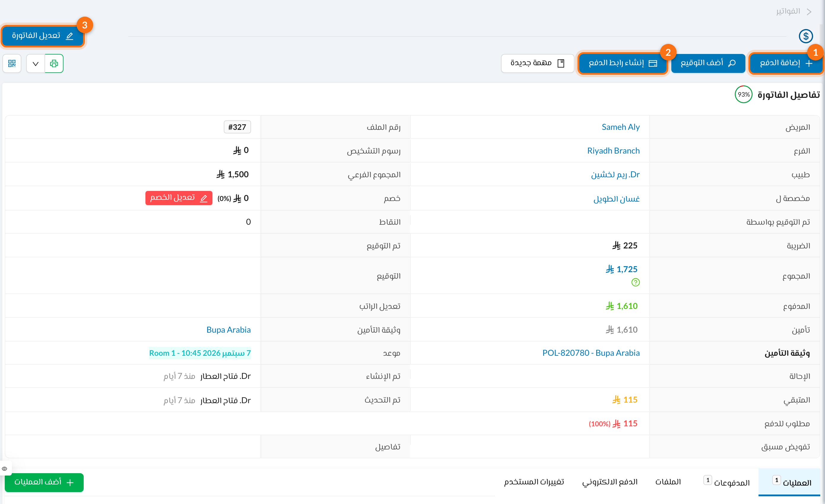Image resolution: width=825 pixels, height=504 pixels.
Task: Open patient Sameh Aly link
Action: pos(621,127)
